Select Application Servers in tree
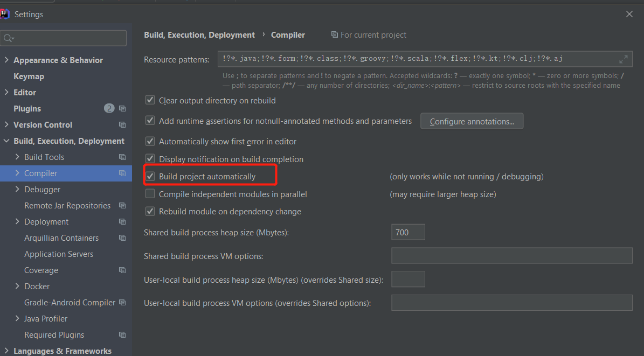Viewport: 644px width, 356px height. click(x=59, y=254)
